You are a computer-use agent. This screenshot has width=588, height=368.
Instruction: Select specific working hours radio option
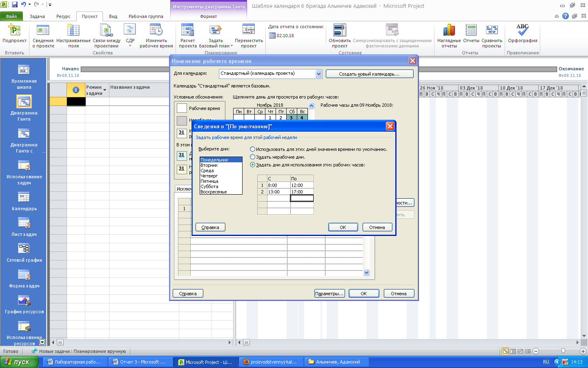point(252,165)
